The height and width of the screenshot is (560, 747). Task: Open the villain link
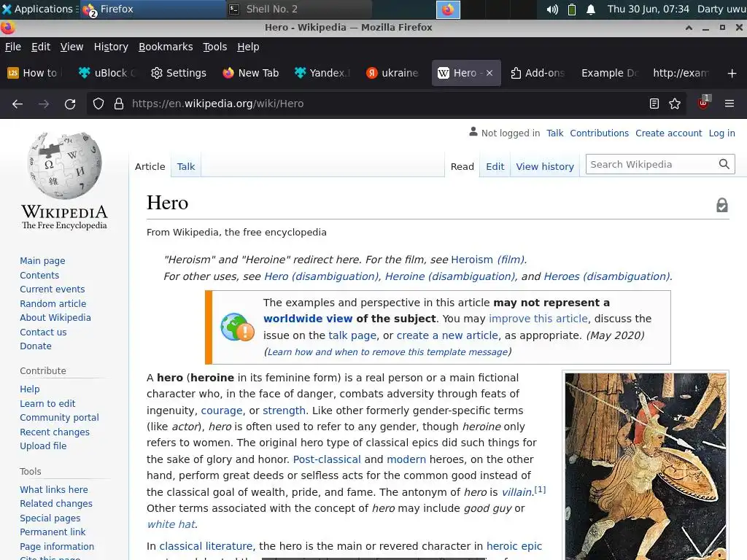click(516, 492)
